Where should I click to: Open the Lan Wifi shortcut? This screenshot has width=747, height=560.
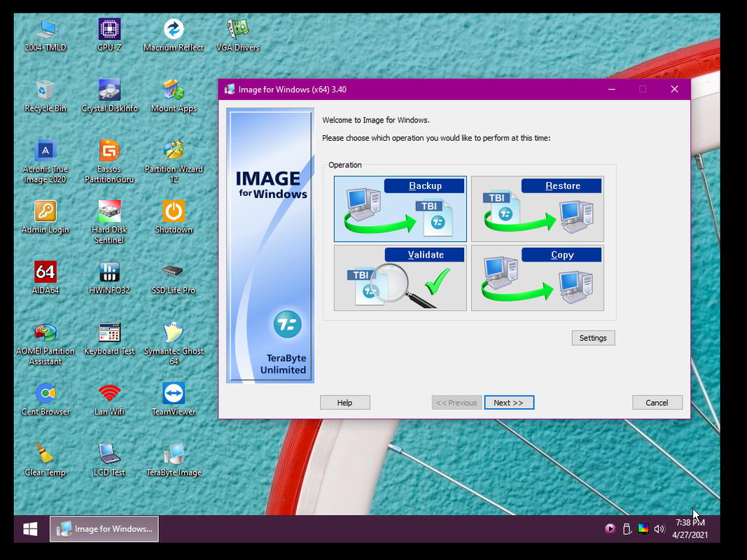(x=109, y=400)
